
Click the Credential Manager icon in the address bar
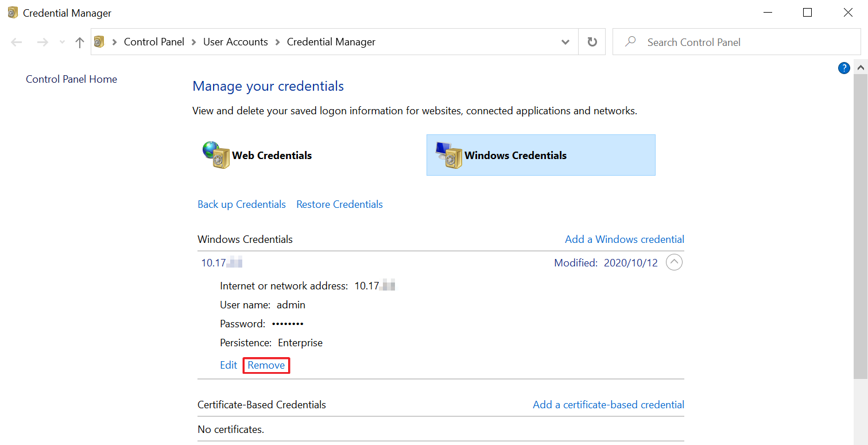[x=99, y=41]
